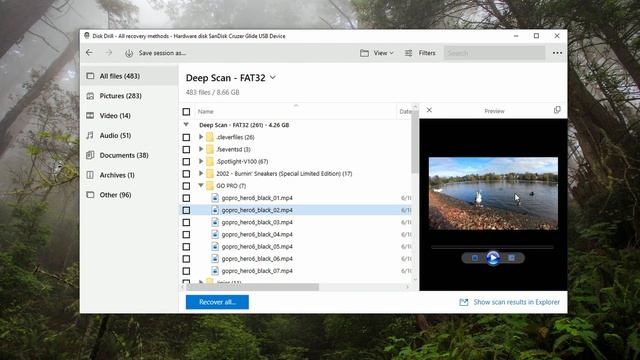Click the View folder icon

tap(364, 53)
